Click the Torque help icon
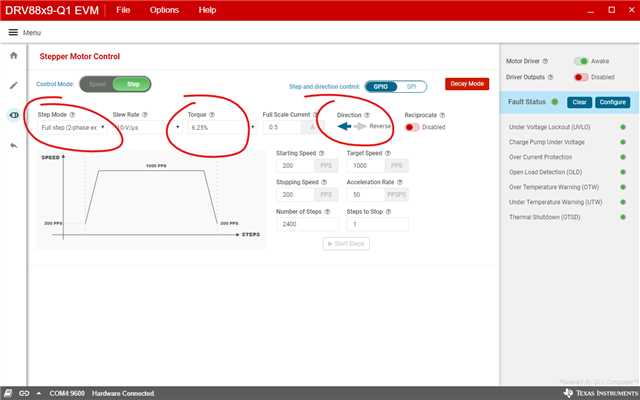640x400 pixels. coord(211,115)
